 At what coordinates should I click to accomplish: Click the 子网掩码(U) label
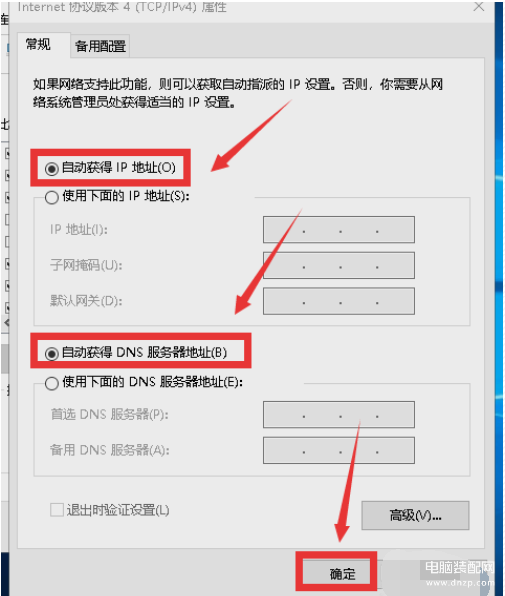click(86, 265)
